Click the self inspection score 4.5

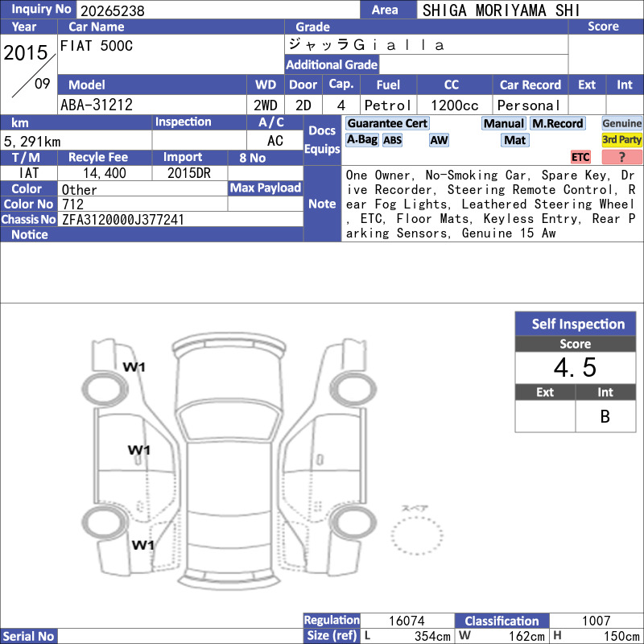(576, 367)
